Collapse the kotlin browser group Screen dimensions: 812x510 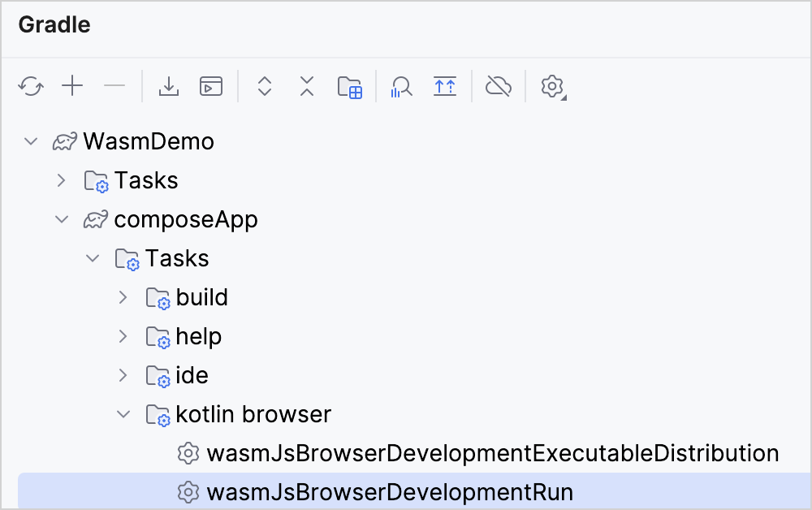(x=123, y=414)
